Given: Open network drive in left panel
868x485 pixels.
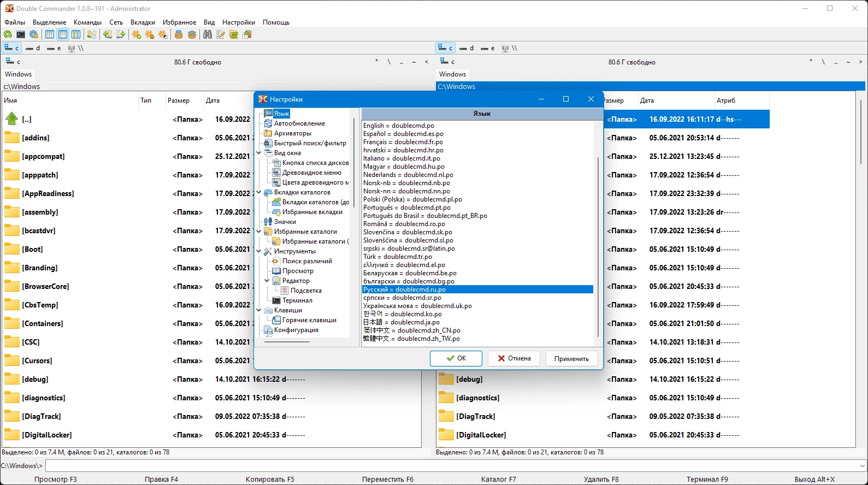Looking at the screenshot, I should 75,48.
